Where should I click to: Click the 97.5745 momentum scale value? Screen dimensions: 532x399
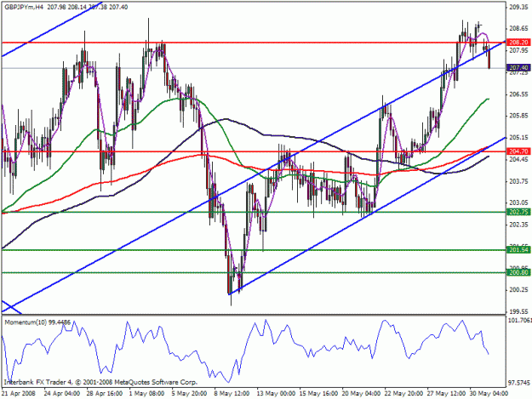(519, 384)
